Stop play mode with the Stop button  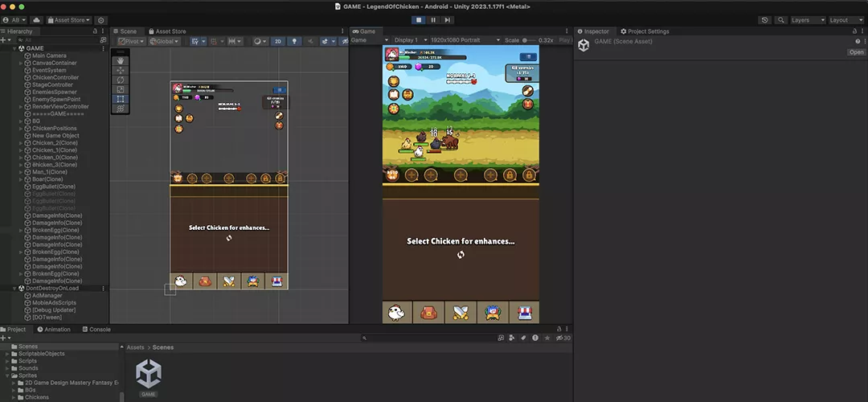click(x=418, y=20)
